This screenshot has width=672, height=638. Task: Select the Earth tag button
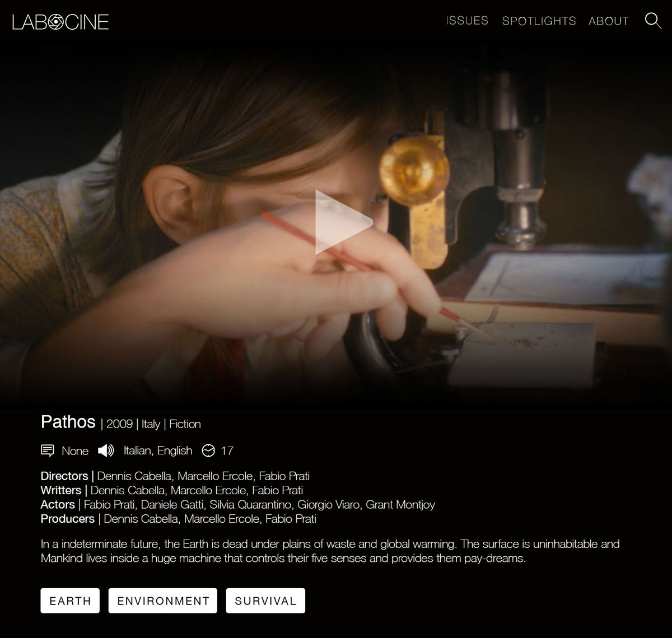70,601
